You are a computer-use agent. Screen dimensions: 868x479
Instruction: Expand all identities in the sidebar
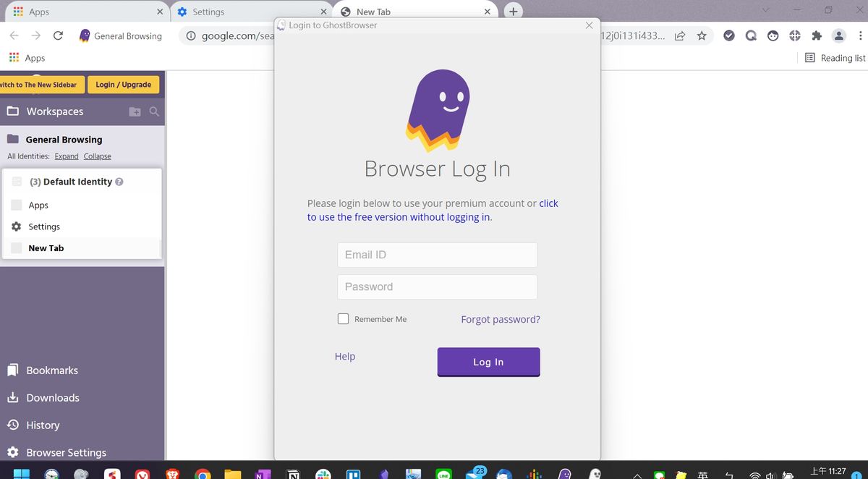coord(67,156)
